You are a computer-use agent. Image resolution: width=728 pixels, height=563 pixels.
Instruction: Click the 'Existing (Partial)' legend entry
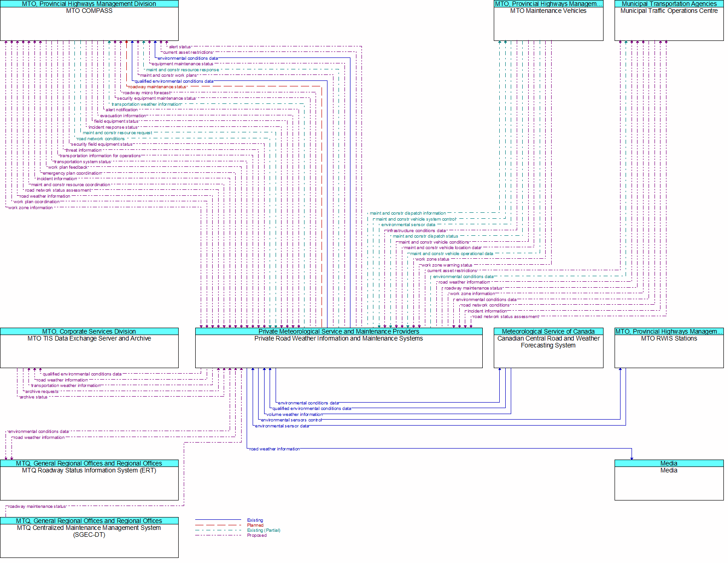[264, 530]
